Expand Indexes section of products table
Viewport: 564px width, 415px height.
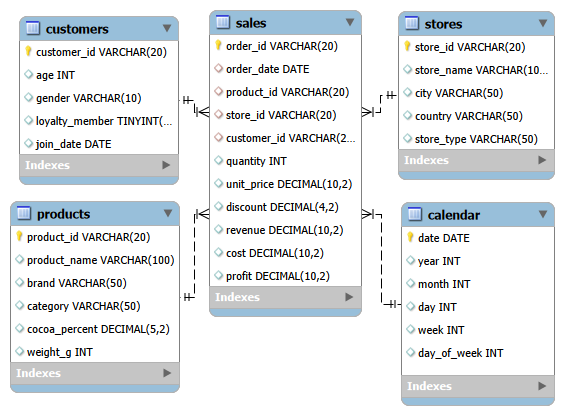(167, 373)
